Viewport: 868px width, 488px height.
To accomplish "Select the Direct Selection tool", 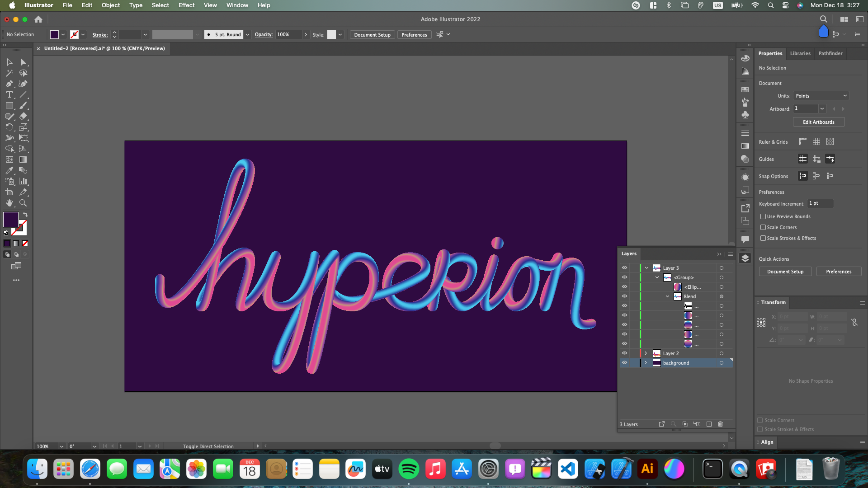I will (x=24, y=62).
